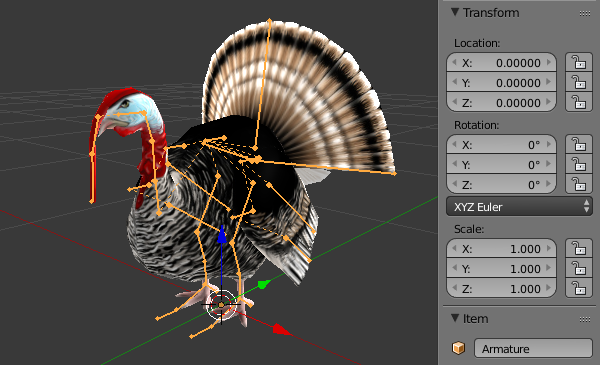Toggle lock on Scale Z

(579, 288)
